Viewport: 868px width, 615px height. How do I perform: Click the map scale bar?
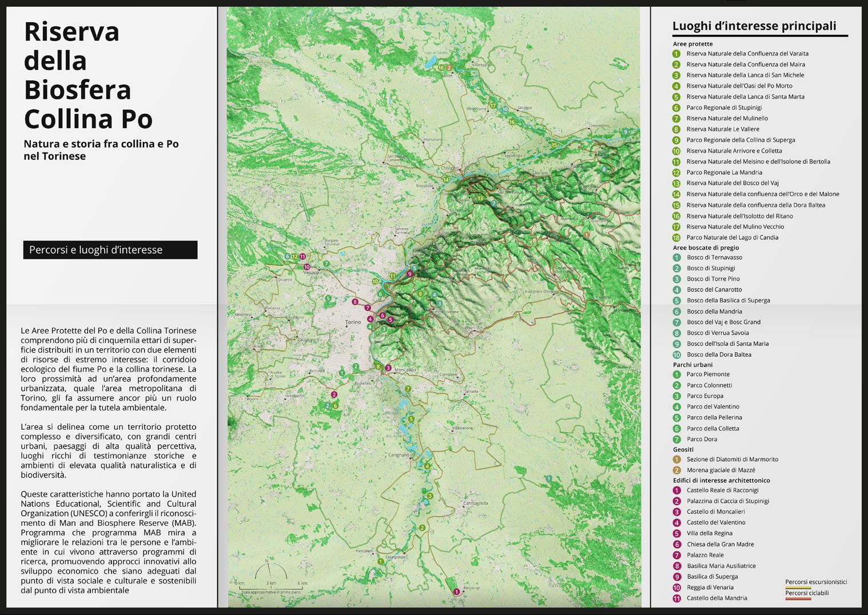coord(271,588)
